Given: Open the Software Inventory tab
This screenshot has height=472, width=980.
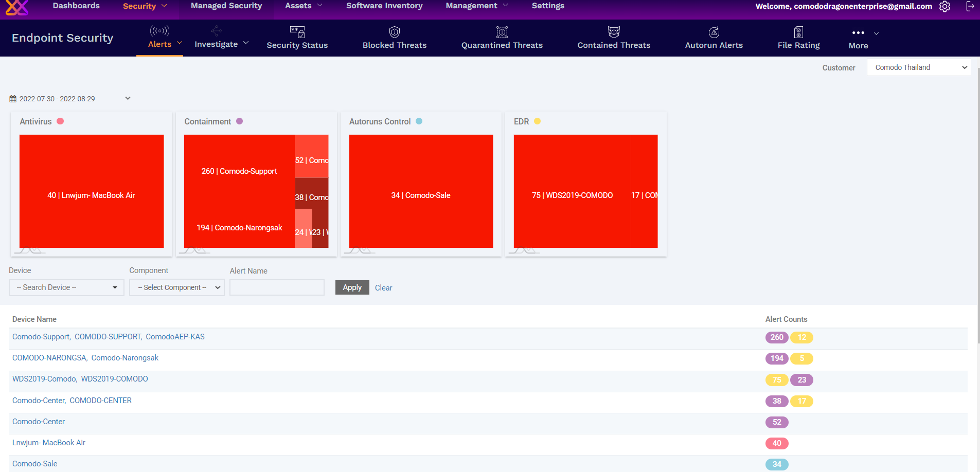Looking at the screenshot, I should [384, 6].
